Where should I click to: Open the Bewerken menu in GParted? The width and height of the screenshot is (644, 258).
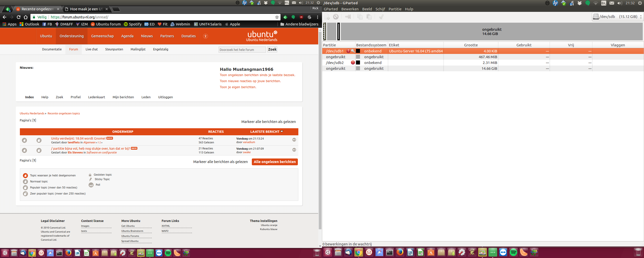coord(350,9)
